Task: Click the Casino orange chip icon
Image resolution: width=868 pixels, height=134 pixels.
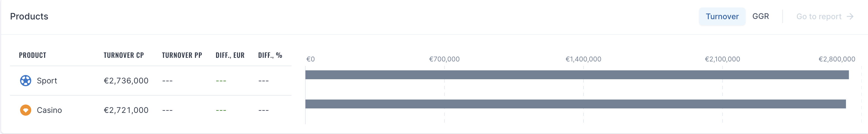Action: [26, 110]
